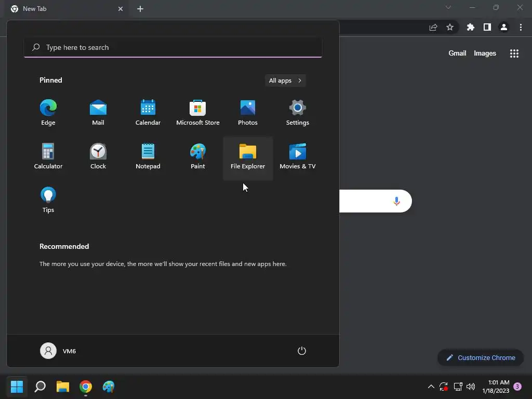Open File Explorer in Start menu
The image size is (532, 399).
(248, 158)
